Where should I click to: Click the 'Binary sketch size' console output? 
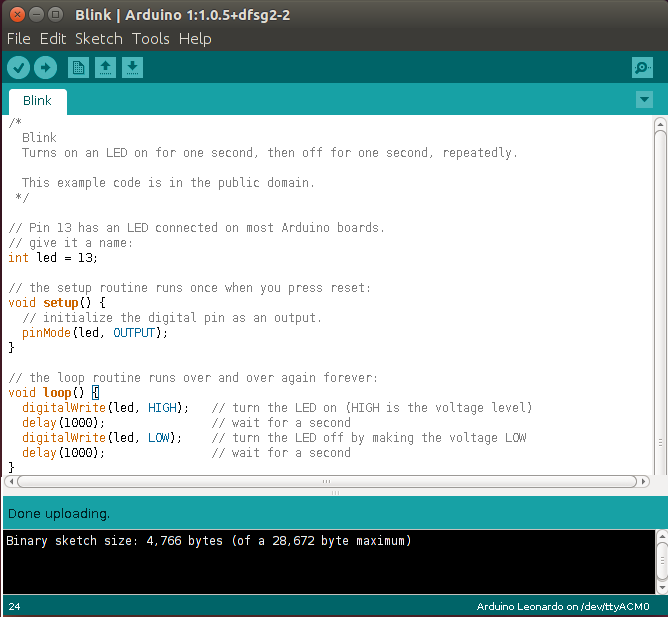pyautogui.click(x=209, y=541)
